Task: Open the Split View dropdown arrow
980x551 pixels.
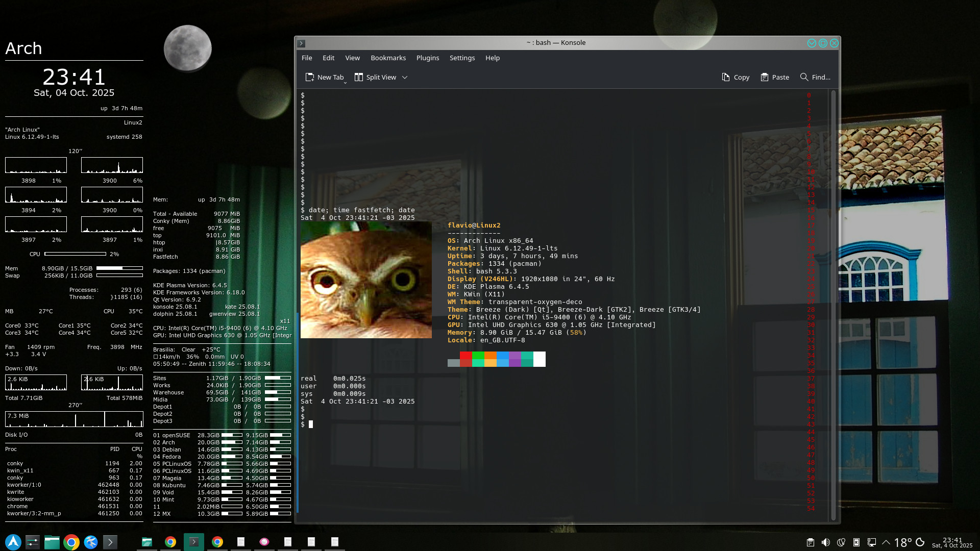Action: (405, 77)
